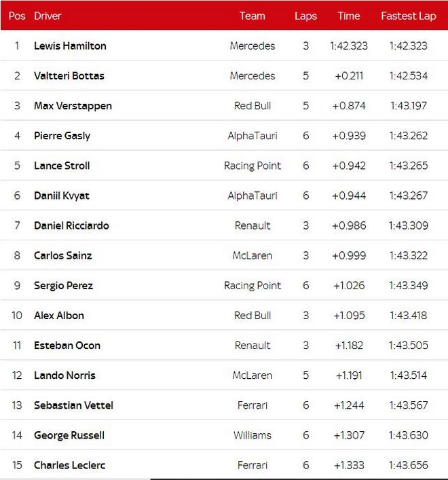Click the Team column header

coord(252,16)
